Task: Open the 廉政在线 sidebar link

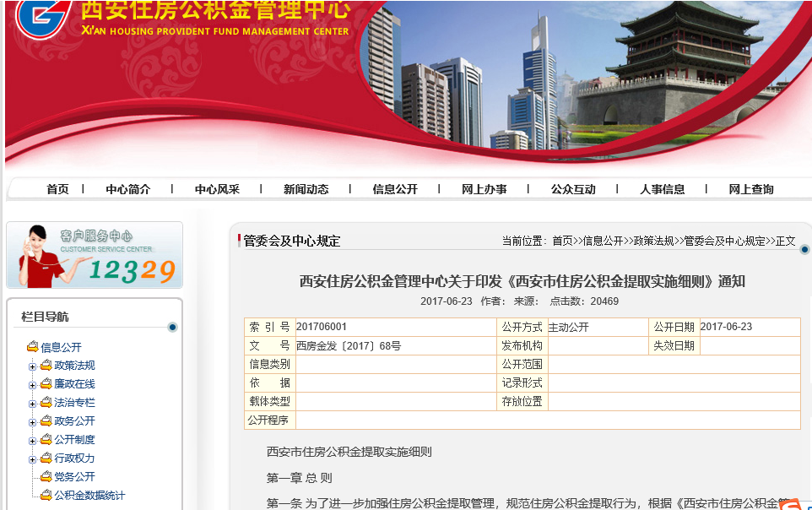Action: [74, 384]
